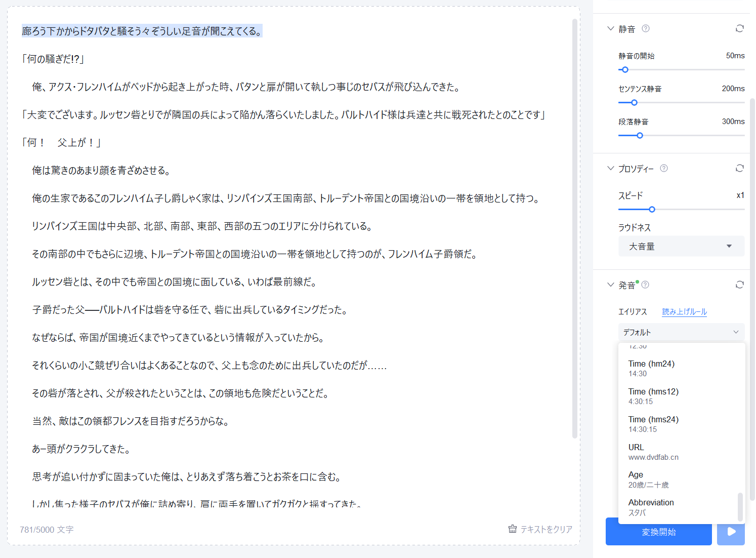Collapse the プロソディー prosody section
The width and height of the screenshot is (756, 558).
[610, 168]
